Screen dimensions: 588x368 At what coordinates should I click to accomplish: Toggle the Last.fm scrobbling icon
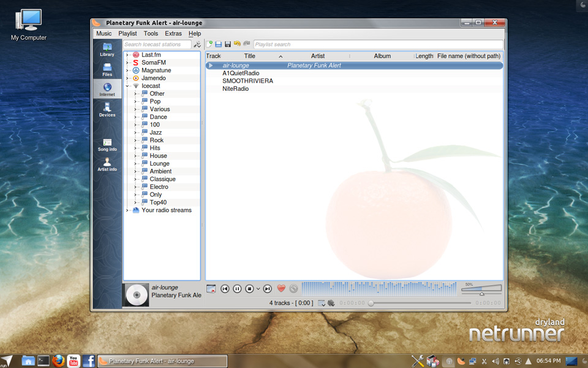[331, 302]
